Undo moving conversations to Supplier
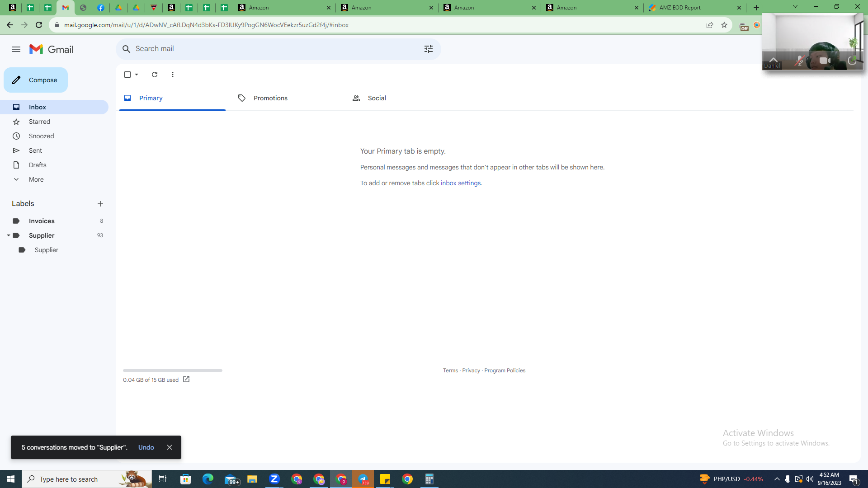This screenshot has height=488, width=868. coord(146,447)
